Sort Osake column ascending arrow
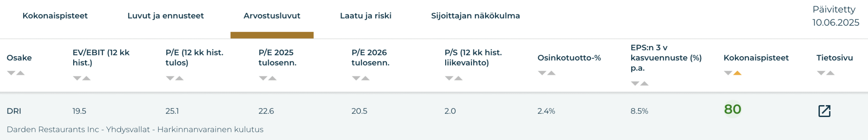This screenshot has width=868, height=140. click(20, 73)
